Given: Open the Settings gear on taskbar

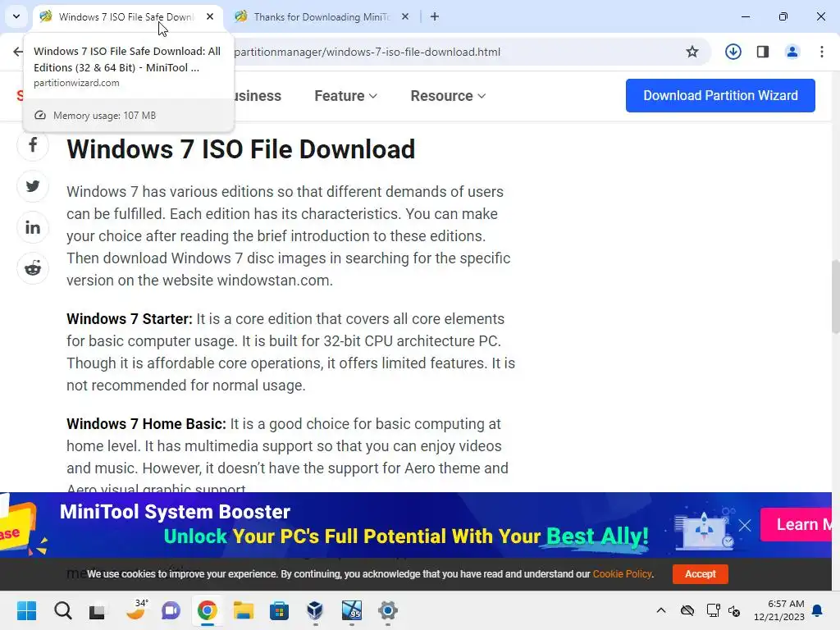Looking at the screenshot, I should coord(387,610).
